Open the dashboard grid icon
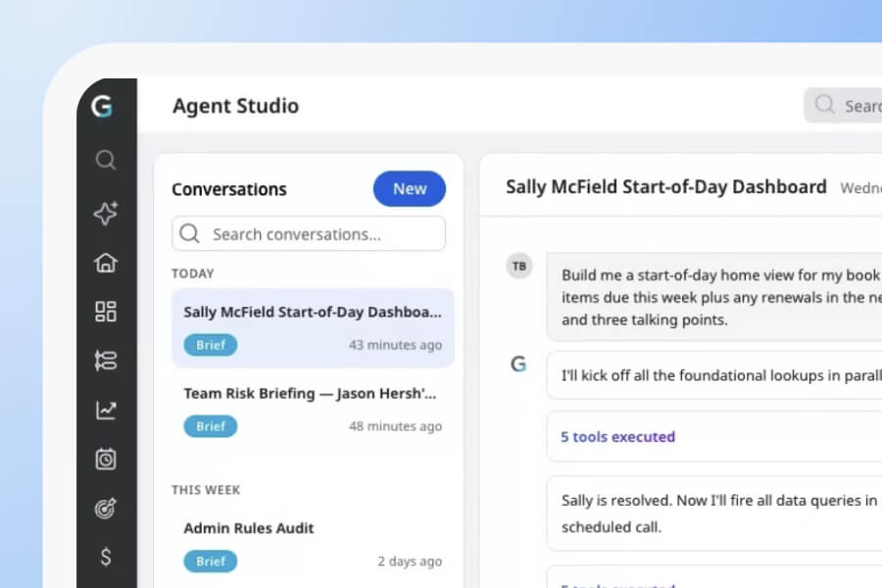This screenshot has width=882, height=588. [x=106, y=312]
